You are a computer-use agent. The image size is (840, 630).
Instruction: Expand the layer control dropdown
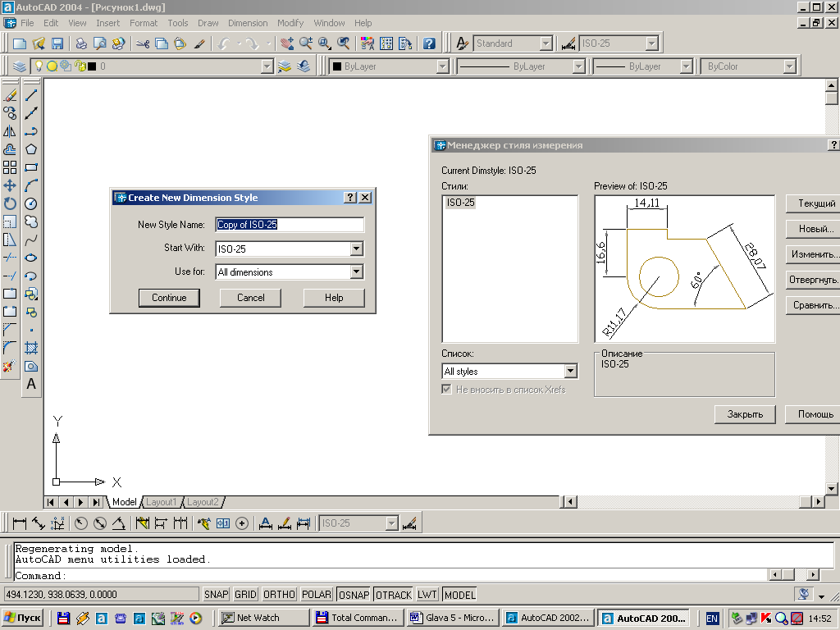267,66
